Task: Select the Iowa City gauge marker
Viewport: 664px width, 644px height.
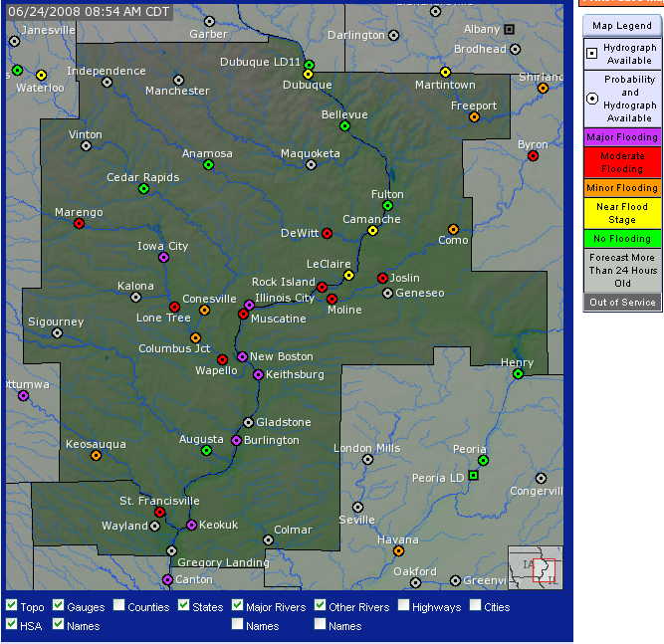Action: [164, 257]
